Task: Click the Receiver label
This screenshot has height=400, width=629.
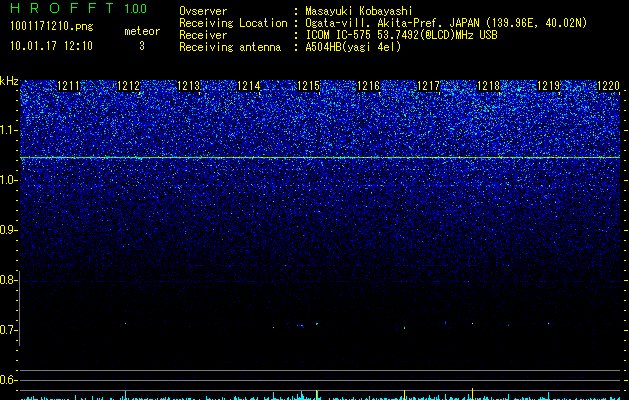Action: [x=203, y=35]
